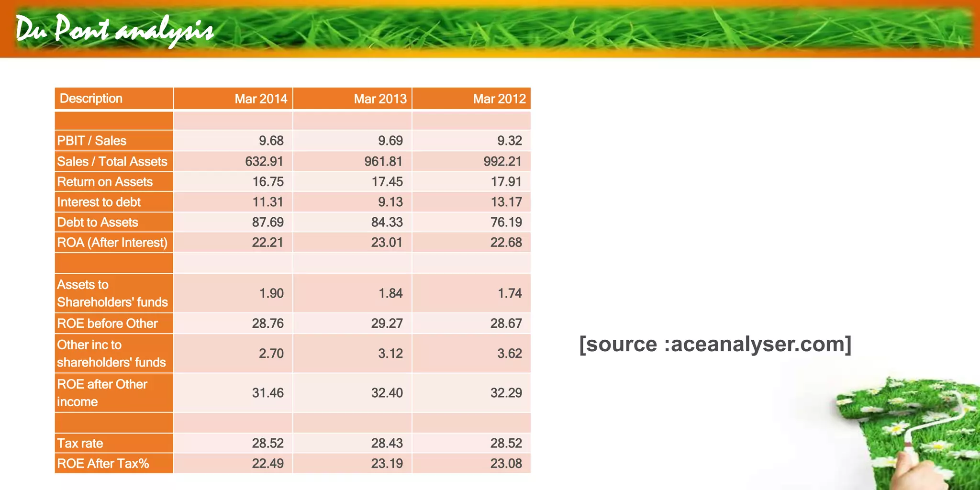Select Debt to Assets value 84.33
The width and height of the screenshot is (980, 490).
(x=387, y=222)
